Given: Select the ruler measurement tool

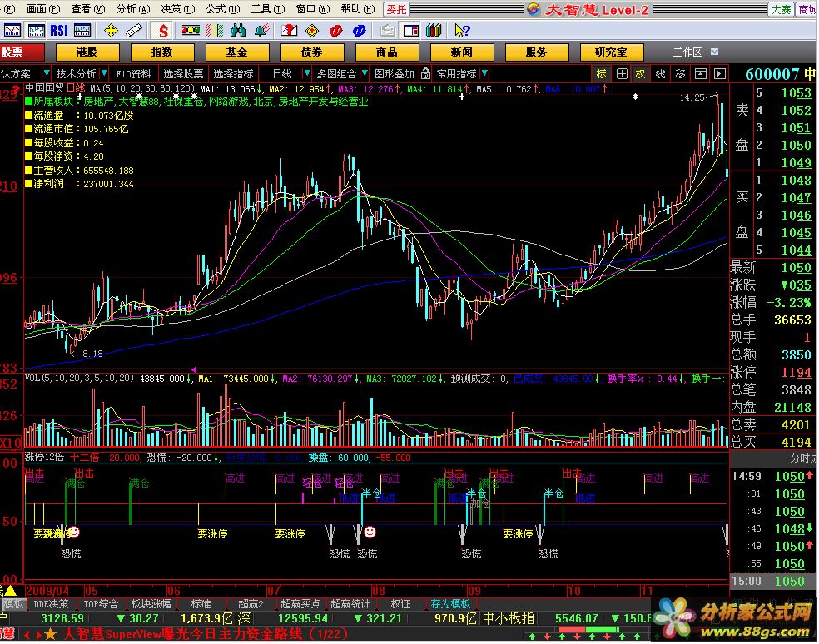Looking at the screenshot, I should pyautogui.click(x=134, y=30).
